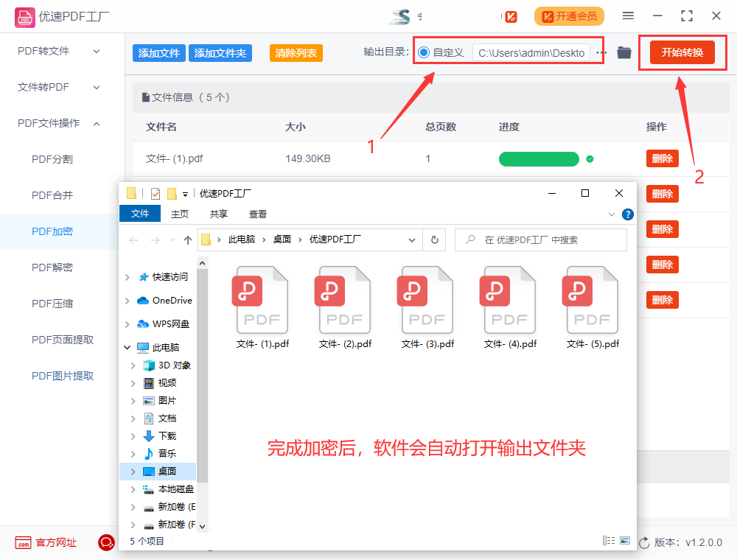Viewport: 737px width, 560px height.
Task: Click the 添加文件夹 button
Action: pyautogui.click(x=220, y=53)
